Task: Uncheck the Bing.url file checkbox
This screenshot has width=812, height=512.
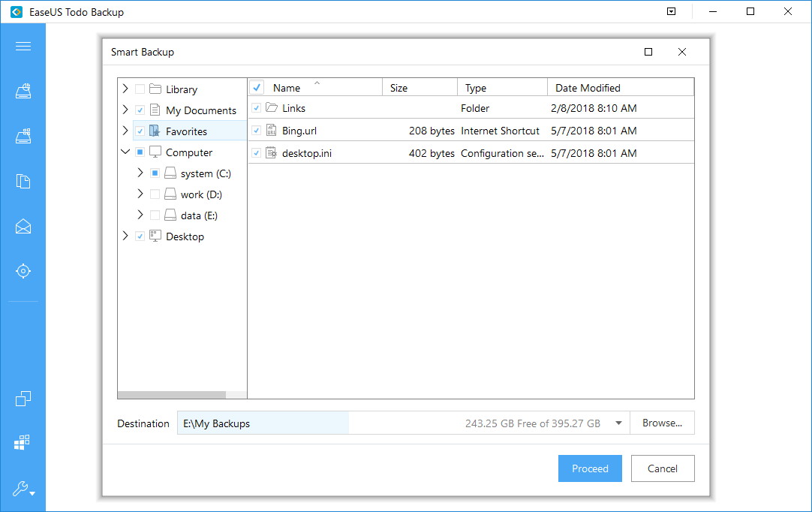Action: coord(257,131)
